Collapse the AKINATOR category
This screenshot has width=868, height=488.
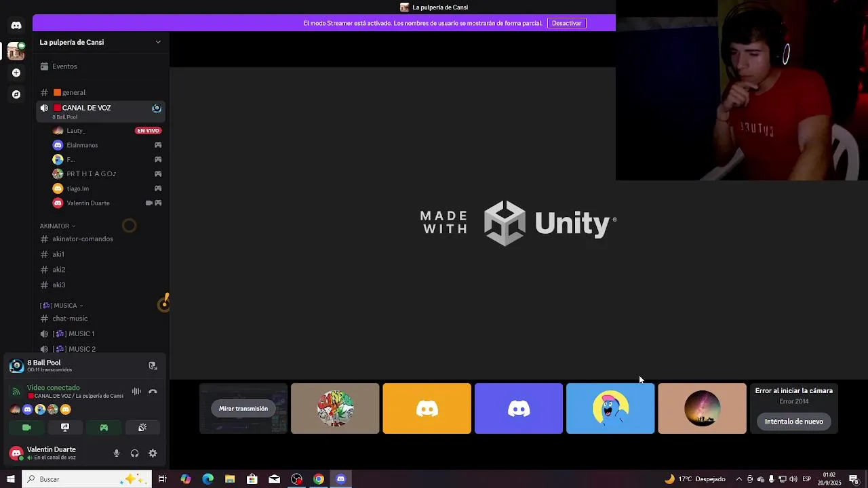click(57, 226)
